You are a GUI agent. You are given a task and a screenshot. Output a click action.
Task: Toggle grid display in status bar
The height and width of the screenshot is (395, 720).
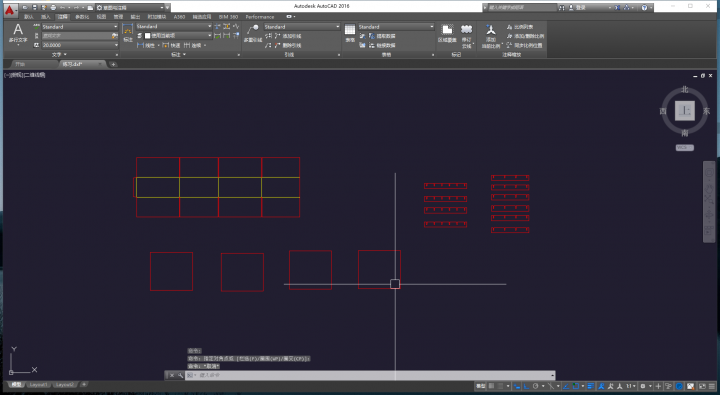click(491, 386)
